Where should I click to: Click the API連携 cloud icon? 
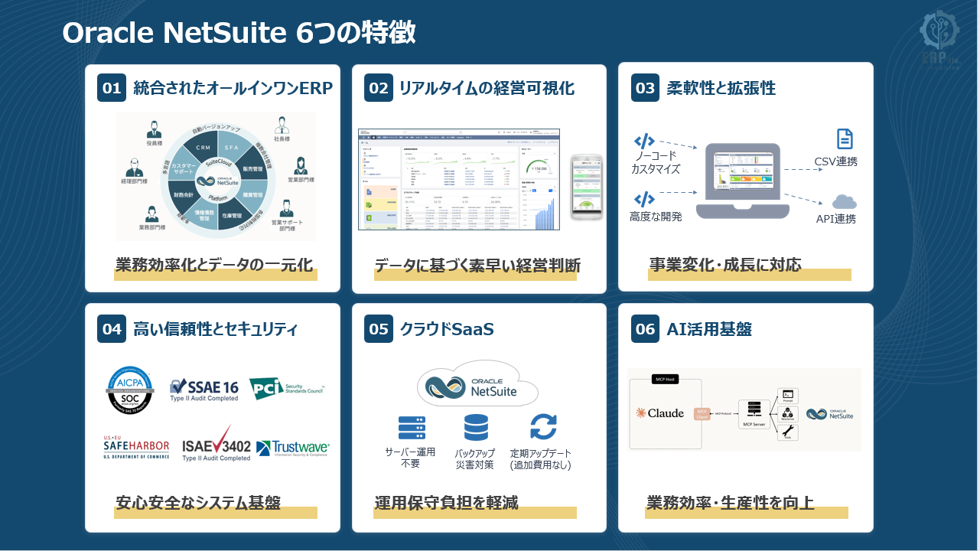coord(845,202)
